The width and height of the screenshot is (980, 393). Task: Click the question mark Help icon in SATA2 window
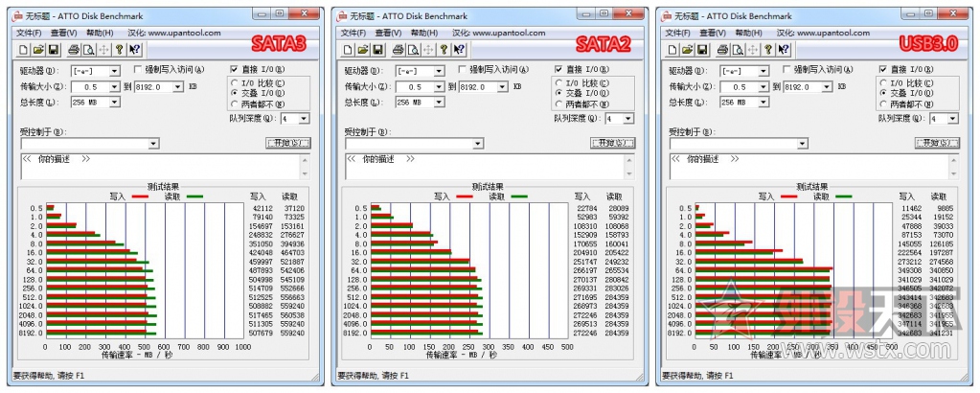pyautogui.click(x=444, y=50)
